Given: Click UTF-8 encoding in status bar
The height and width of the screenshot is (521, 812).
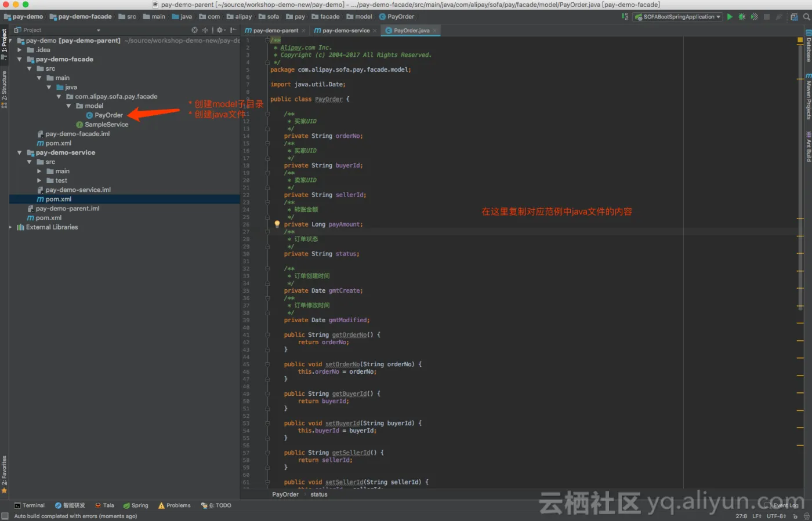Looking at the screenshot, I should pyautogui.click(x=776, y=516).
